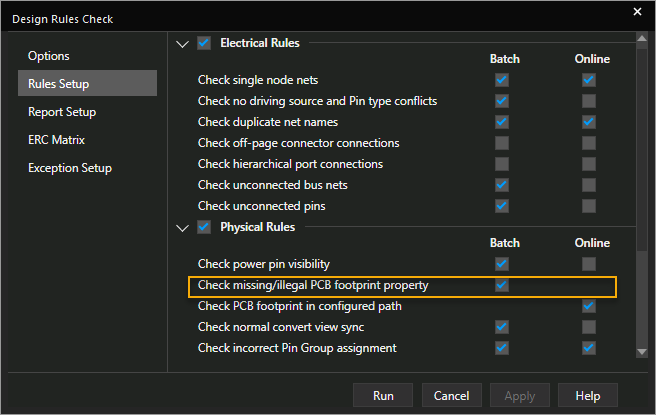Click the Run button

(383, 395)
